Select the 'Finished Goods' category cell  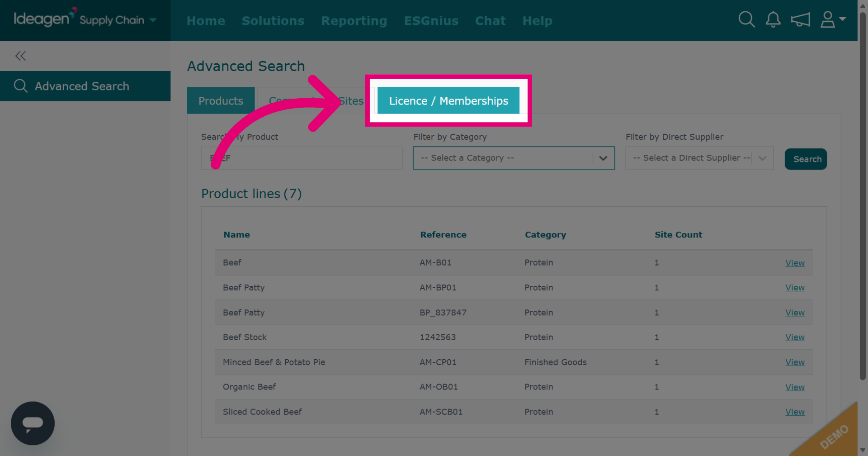tap(556, 362)
